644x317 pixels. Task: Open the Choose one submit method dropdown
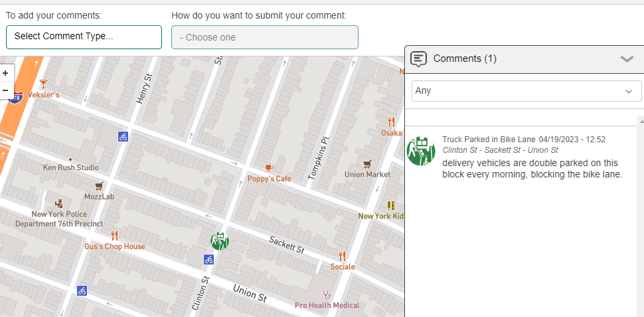(x=264, y=37)
